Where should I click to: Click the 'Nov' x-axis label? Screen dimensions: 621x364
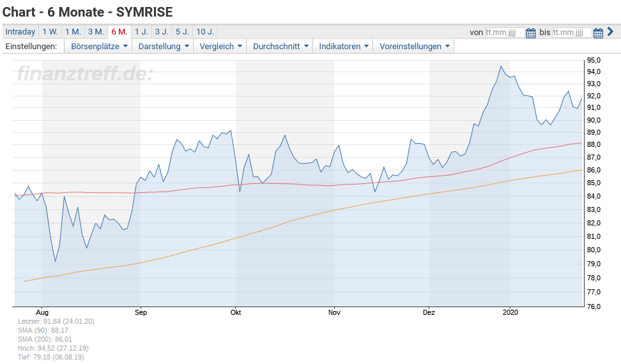[334, 312]
